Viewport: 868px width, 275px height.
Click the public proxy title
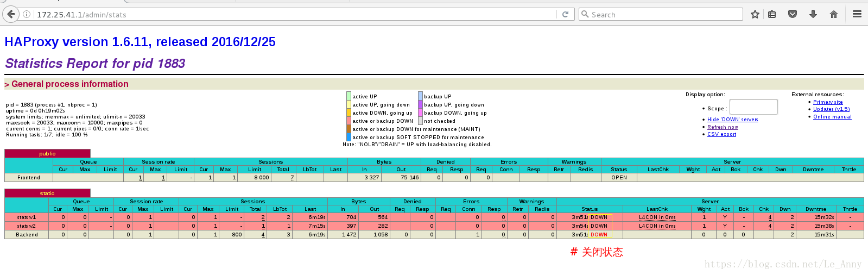click(47, 154)
